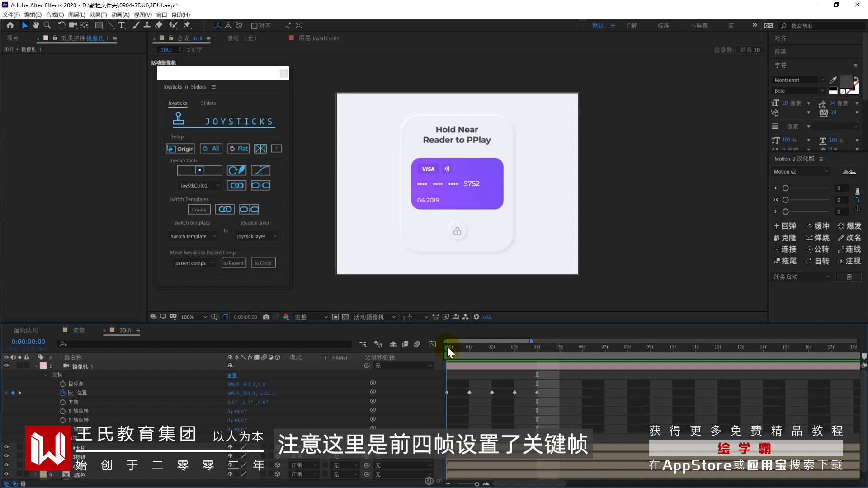Click the Home icon in toolbar
This screenshot has height=488, width=868.
[10, 25]
